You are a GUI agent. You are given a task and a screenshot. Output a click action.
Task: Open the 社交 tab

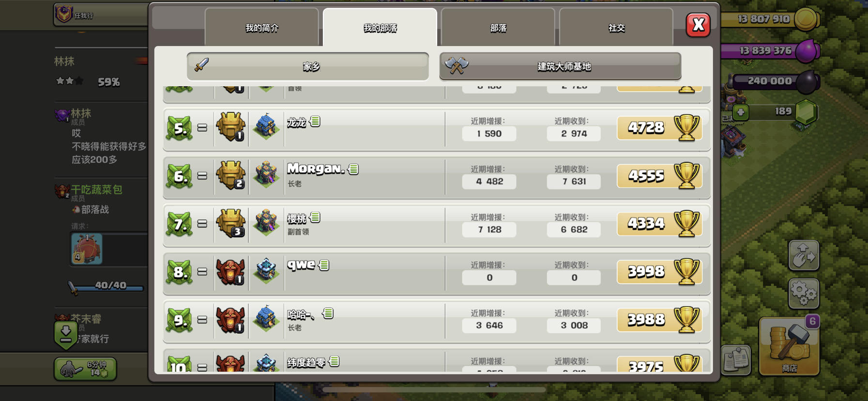click(616, 28)
